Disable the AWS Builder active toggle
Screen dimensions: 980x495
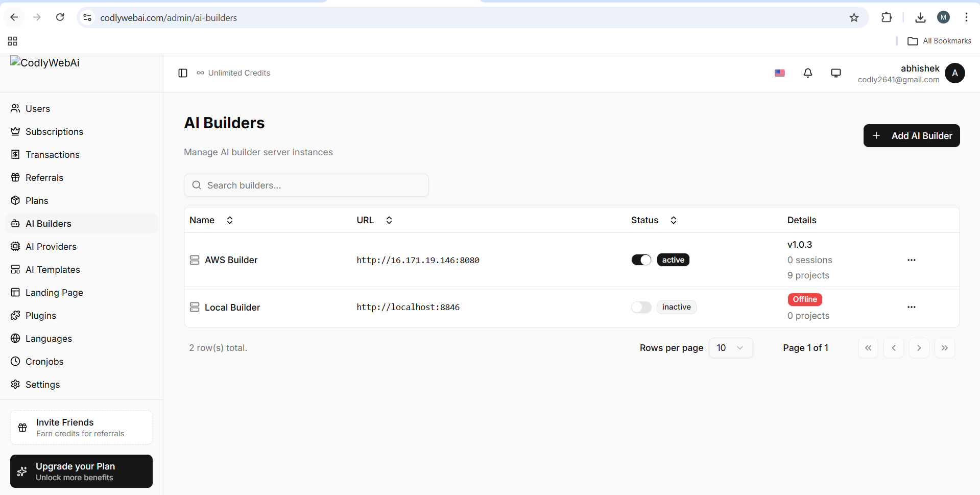click(x=641, y=260)
